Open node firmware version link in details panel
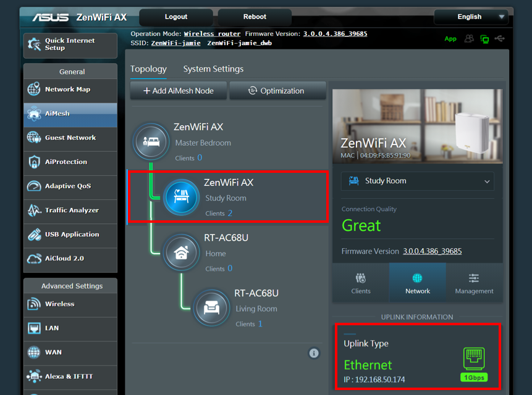Image resolution: width=532 pixels, height=395 pixels. coord(433,251)
